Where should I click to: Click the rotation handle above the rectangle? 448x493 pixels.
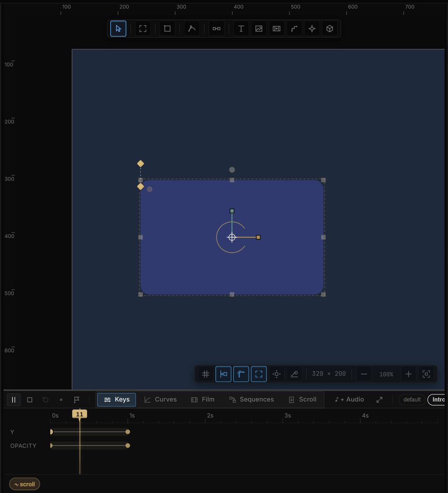pos(232,170)
